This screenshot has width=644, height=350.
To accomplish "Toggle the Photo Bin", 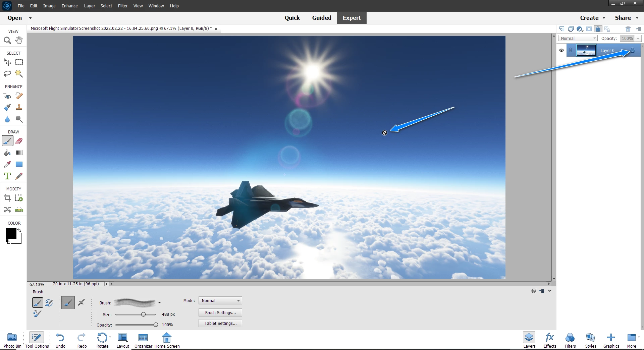I will coord(12,340).
